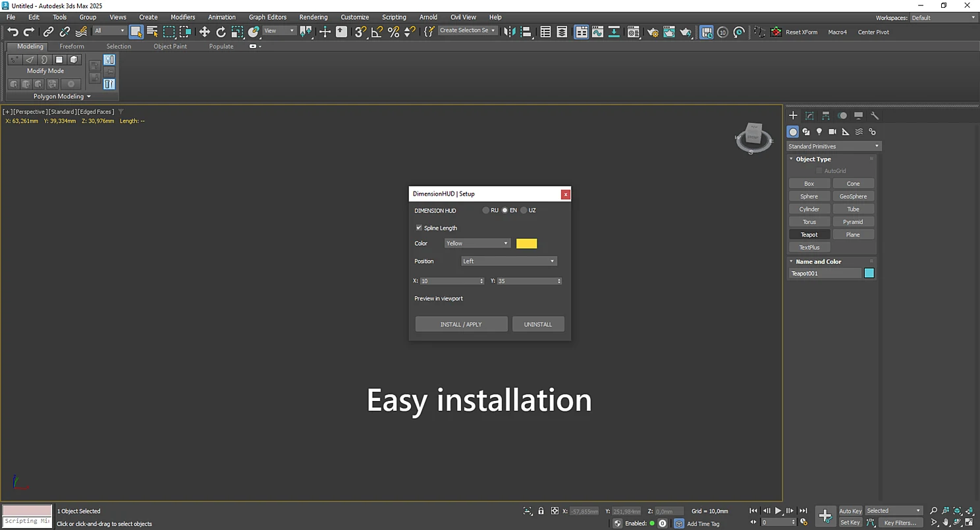Click the UNINSTALL button
This screenshot has width=980, height=530.
[538, 324]
